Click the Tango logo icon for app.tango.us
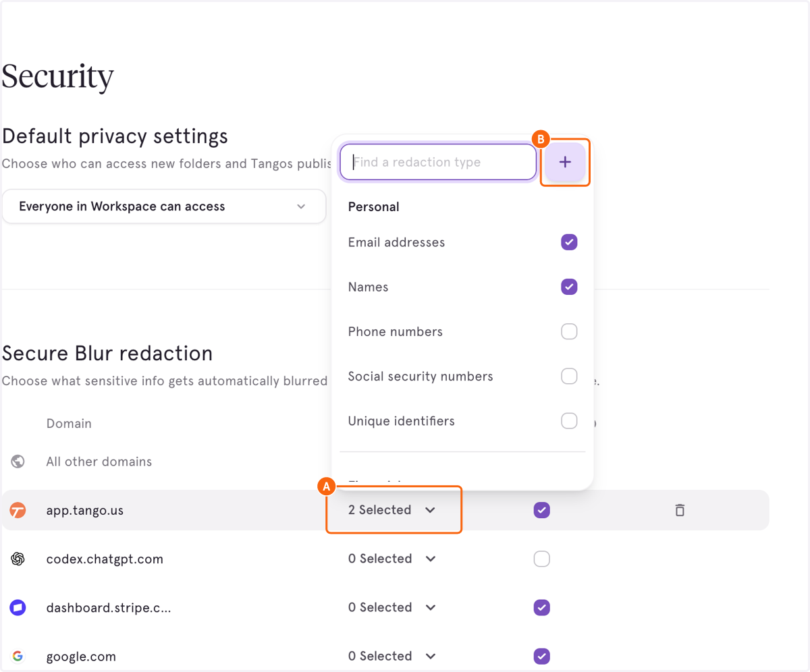The height and width of the screenshot is (672, 810). 18,511
